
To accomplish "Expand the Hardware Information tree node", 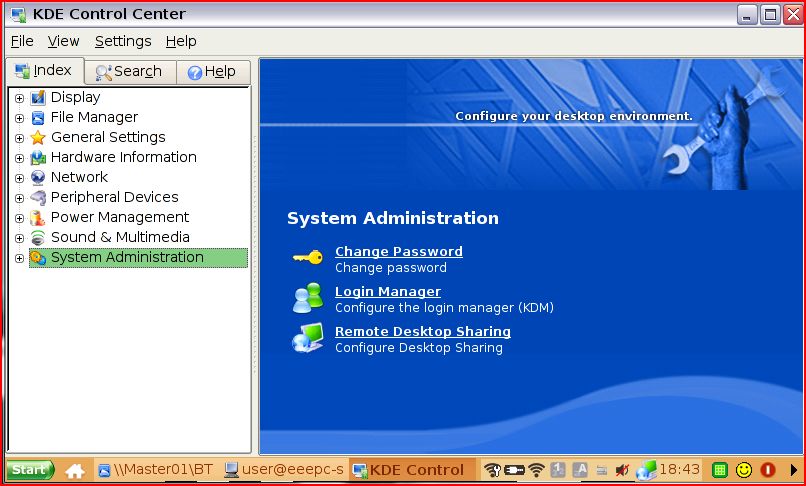I will [x=19, y=158].
